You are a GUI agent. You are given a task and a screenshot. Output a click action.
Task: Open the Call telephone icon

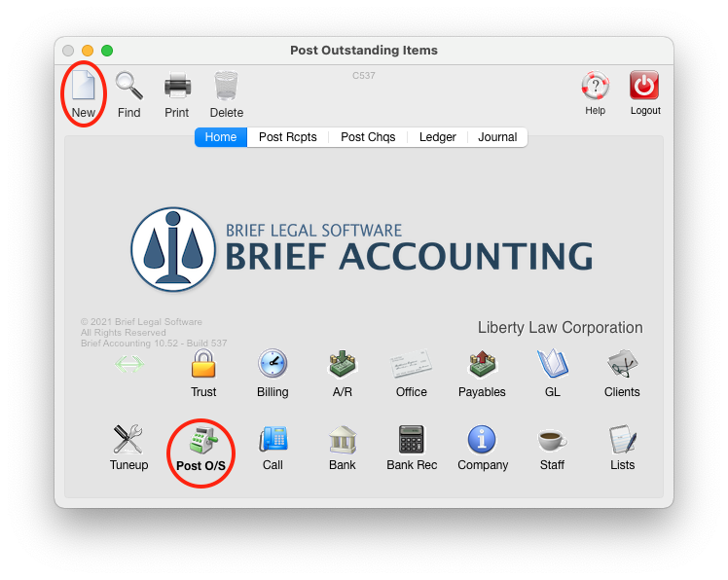273,439
